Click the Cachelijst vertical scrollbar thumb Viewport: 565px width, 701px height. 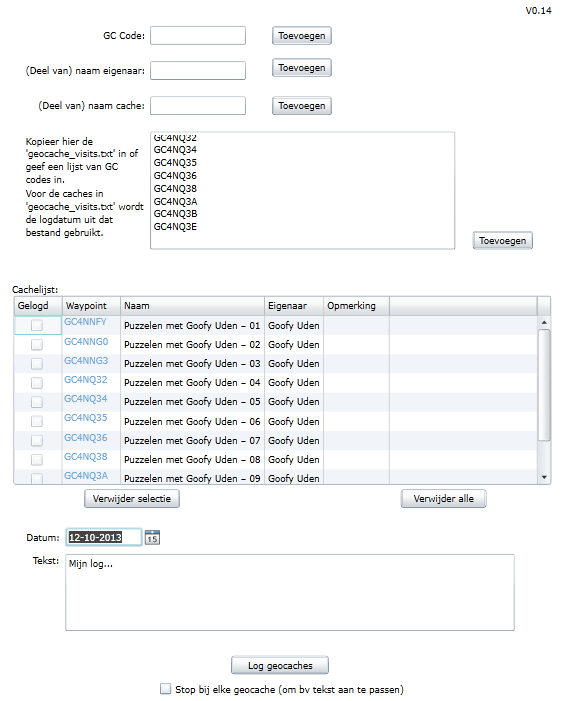[544, 385]
